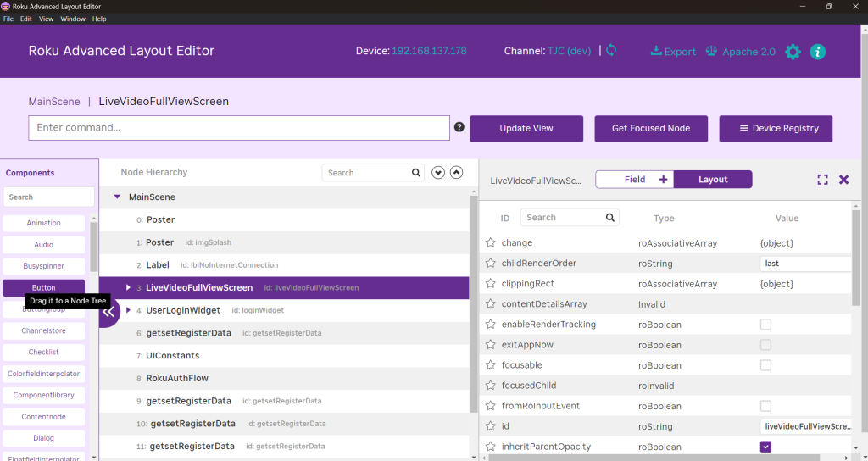Open the File menu
The width and height of the screenshot is (868, 461).
pos(8,19)
